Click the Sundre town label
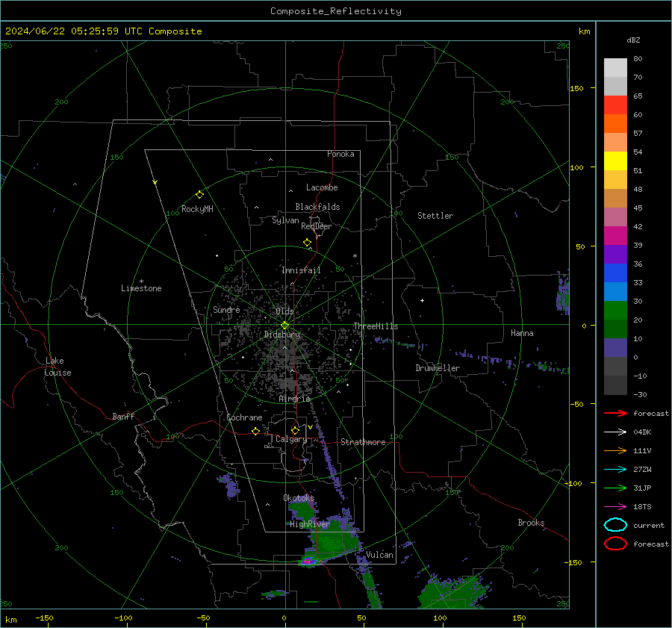 (x=226, y=309)
